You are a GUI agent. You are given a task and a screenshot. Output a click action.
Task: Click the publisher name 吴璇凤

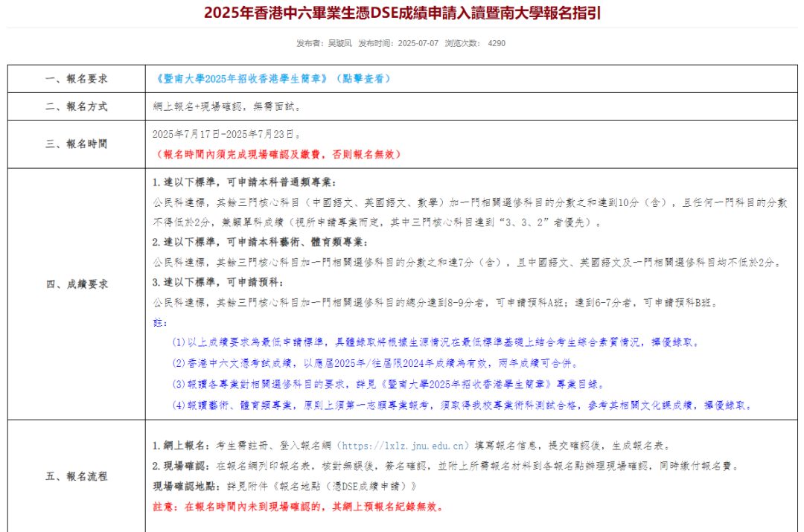(x=340, y=43)
